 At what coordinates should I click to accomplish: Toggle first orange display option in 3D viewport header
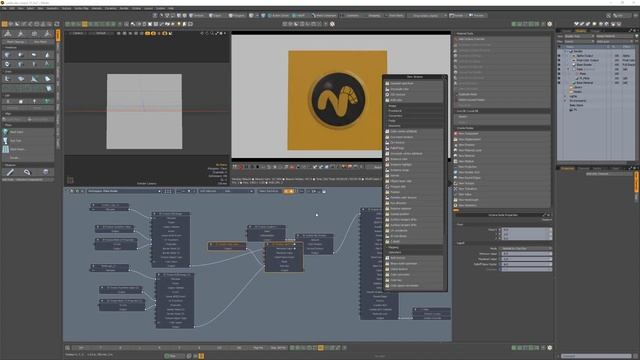pos(147,33)
